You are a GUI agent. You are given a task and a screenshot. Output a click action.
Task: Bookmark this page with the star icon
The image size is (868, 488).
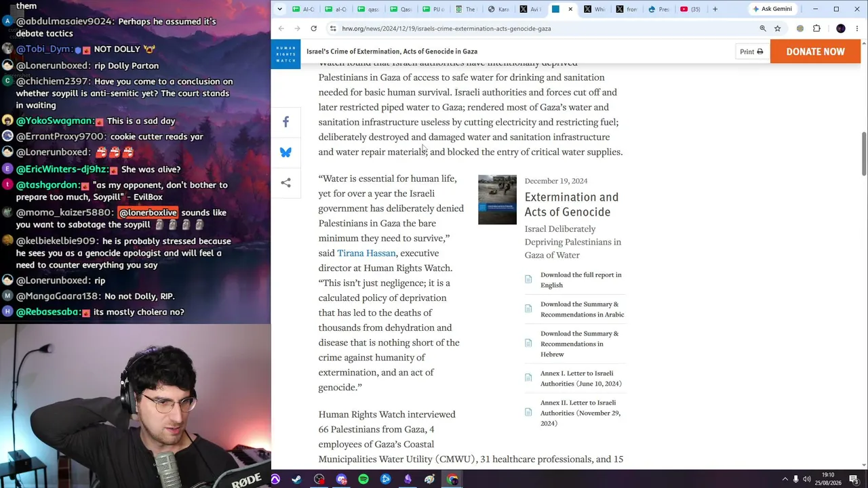point(778,28)
